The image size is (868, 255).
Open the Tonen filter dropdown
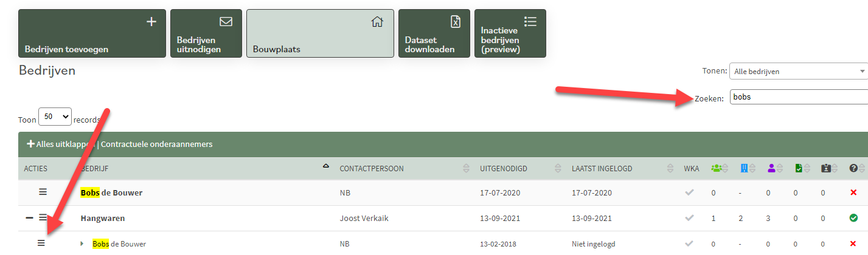[x=798, y=72]
